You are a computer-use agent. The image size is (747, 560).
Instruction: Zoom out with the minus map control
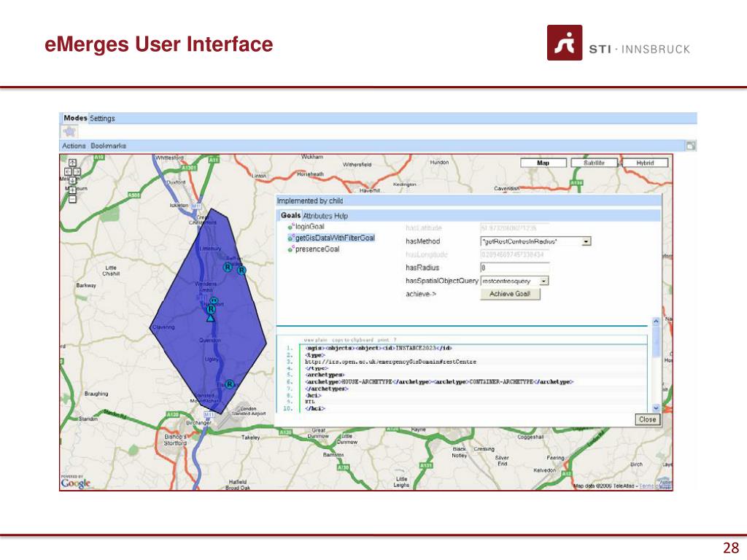72,199
